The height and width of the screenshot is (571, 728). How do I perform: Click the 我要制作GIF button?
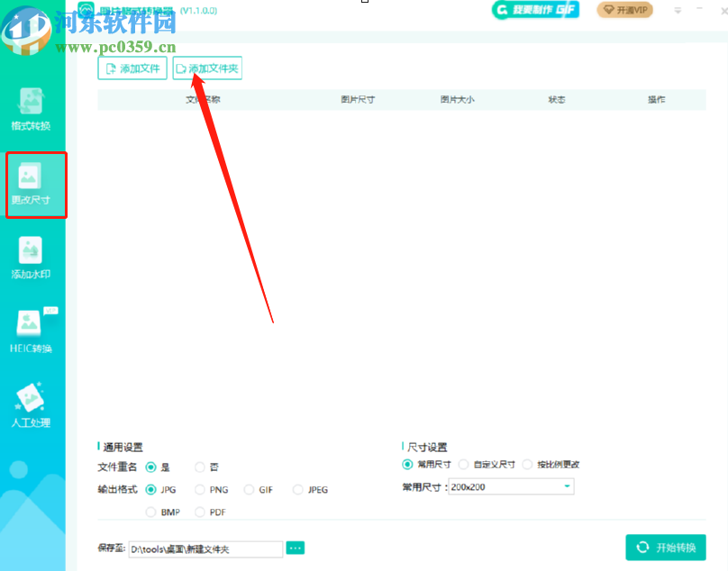[534, 10]
